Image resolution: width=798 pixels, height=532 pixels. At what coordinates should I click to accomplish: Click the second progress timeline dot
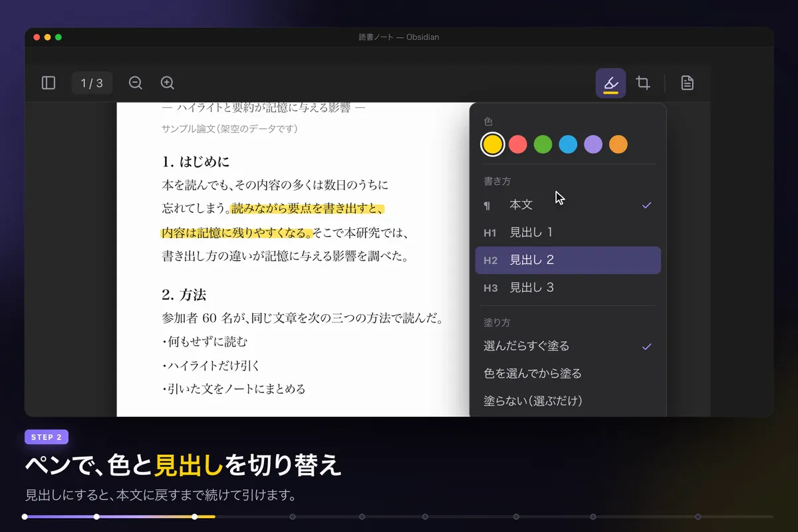pyautogui.click(x=96, y=517)
